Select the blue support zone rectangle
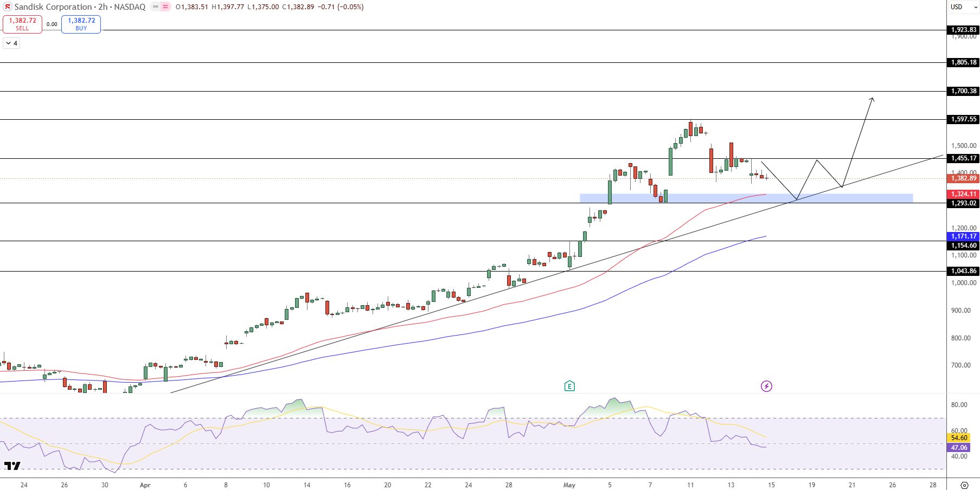980x490 pixels. (746, 198)
